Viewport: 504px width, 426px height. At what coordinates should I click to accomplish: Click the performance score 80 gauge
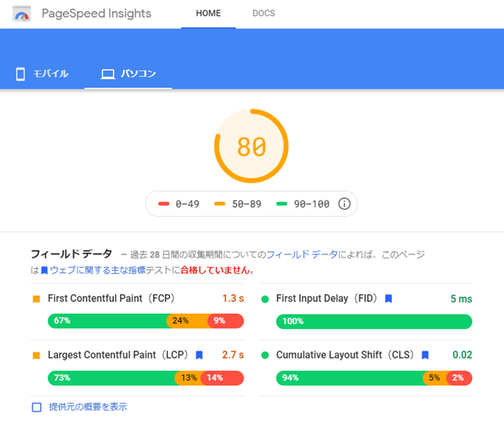pos(251,146)
